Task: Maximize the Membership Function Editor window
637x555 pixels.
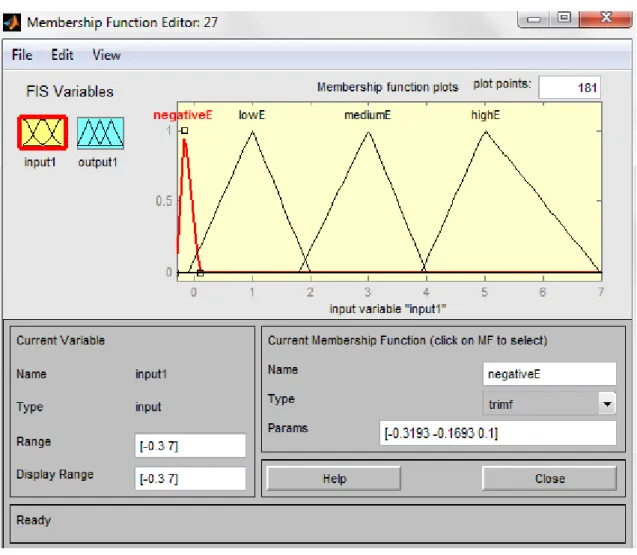Action: click(564, 18)
